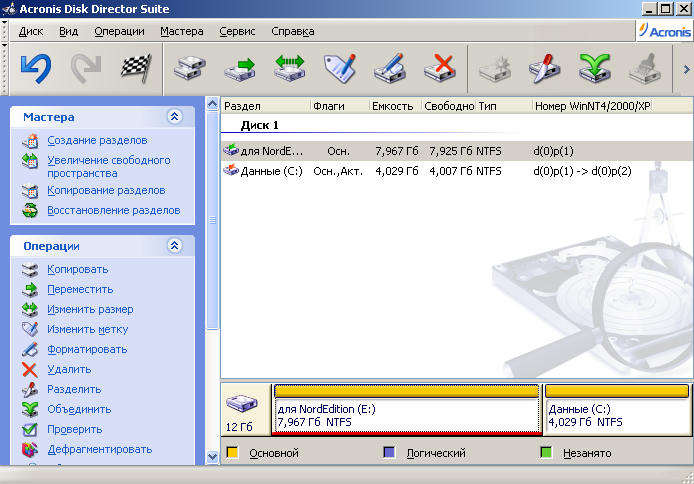694x484 pixels.
Task: Click the tag icon next to Изменить метку
Action: [30, 329]
